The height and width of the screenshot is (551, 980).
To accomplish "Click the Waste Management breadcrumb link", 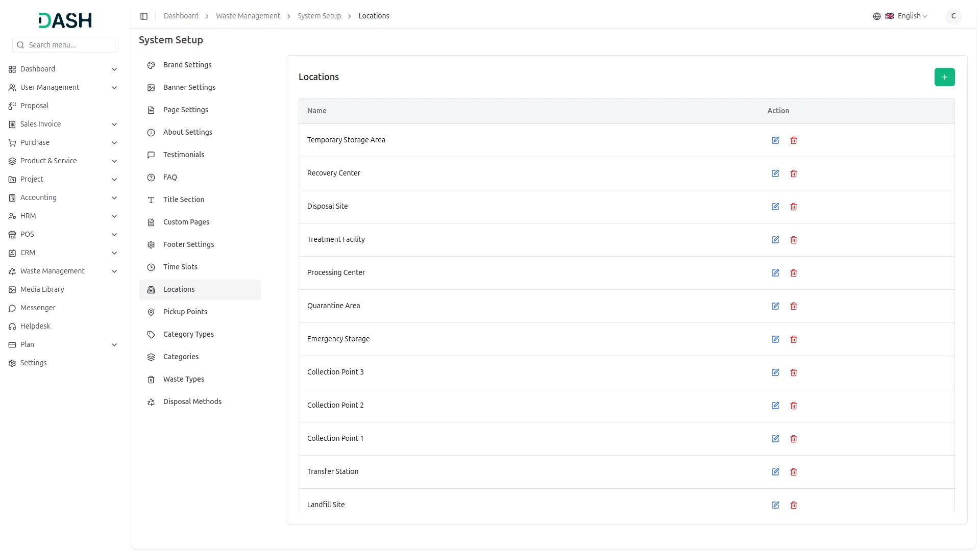I will coord(248,16).
